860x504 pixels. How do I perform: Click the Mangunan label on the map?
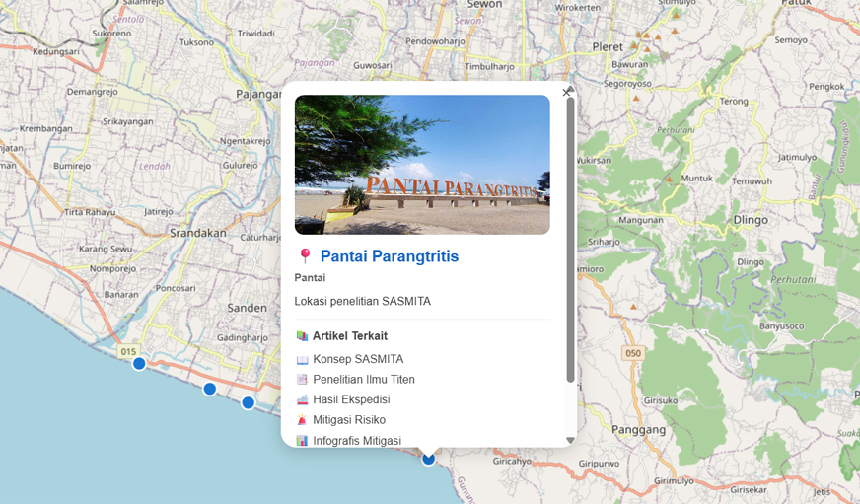[641, 220]
